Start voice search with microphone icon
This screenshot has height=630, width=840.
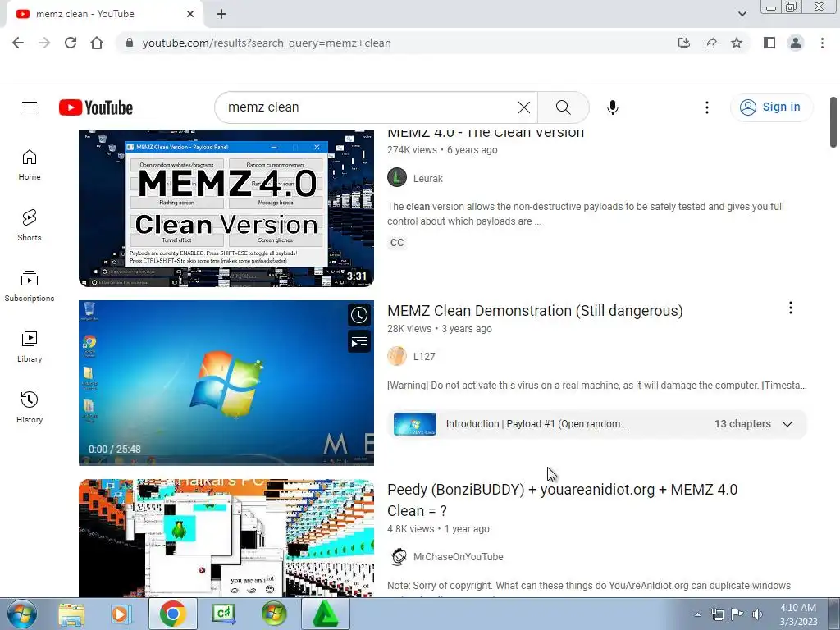612,107
